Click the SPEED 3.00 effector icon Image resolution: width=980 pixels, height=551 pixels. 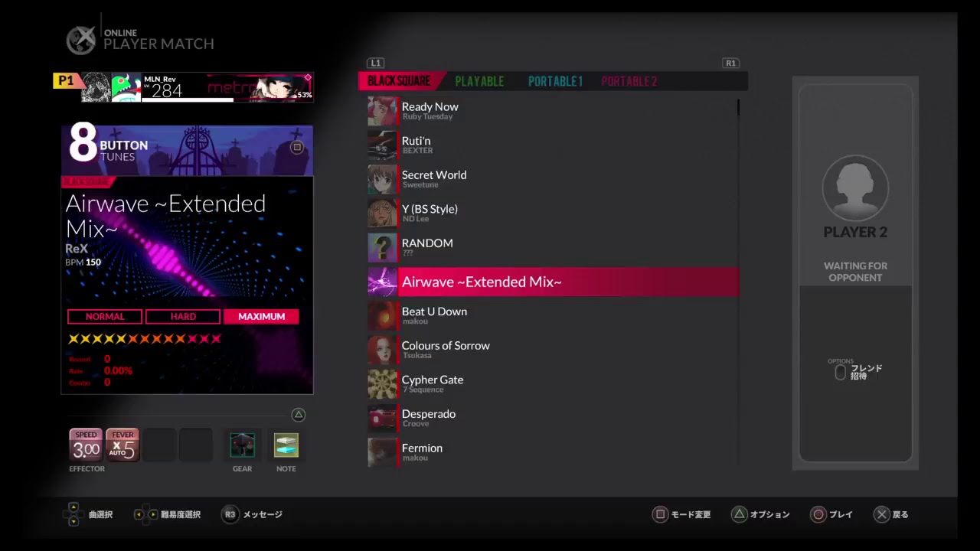click(86, 445)
